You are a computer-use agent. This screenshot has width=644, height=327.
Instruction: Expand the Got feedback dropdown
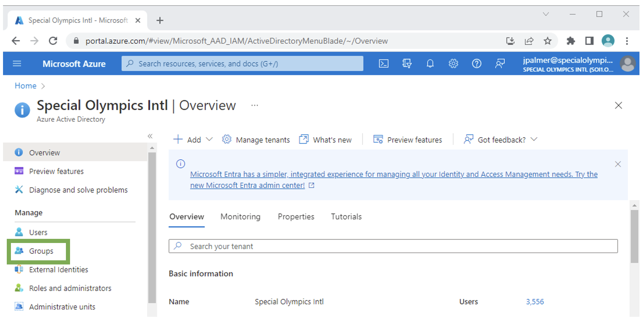[501, 140]
